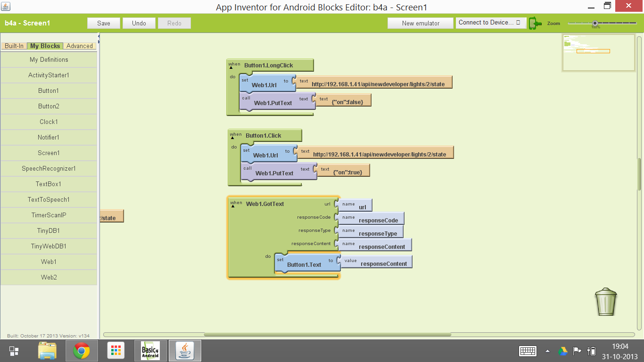The image size is (644, 362).
Task: Open TextToSpeech1 block drawer
Action: coord(49,200)
